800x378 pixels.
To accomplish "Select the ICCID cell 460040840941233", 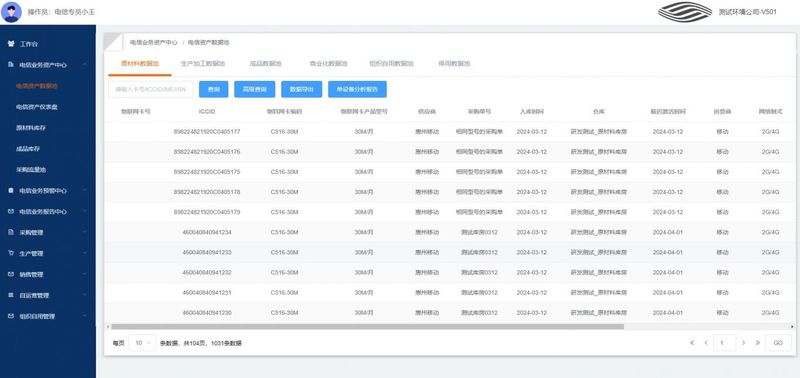I will [x=207, y=253].
